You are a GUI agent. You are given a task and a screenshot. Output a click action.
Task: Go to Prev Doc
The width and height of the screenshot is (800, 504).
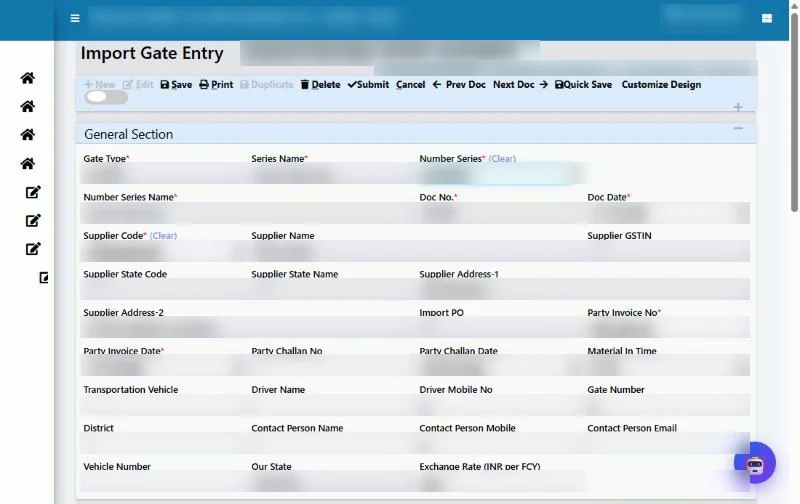[459, 85]
